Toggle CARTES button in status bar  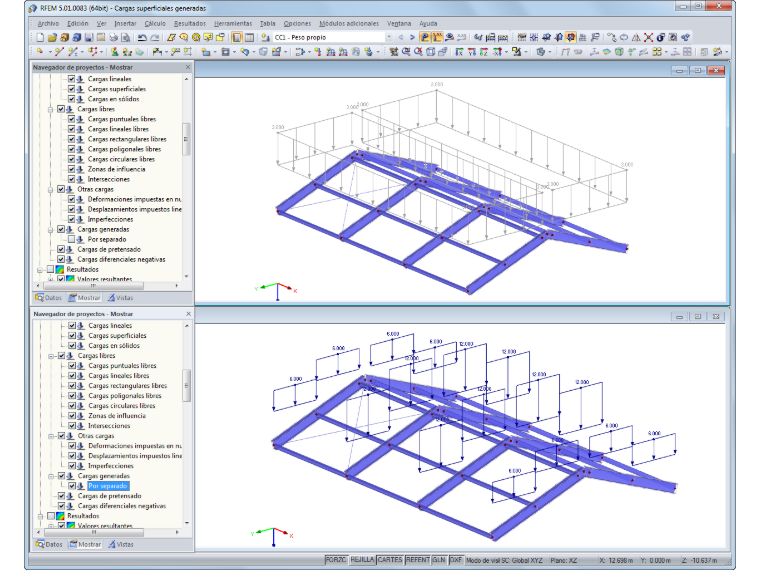(x=390, y=560)
